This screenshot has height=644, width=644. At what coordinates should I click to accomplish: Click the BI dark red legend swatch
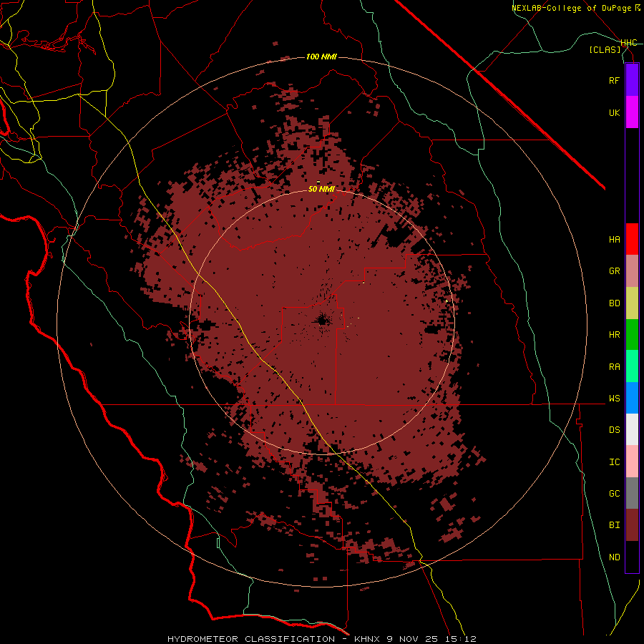[x=632, y=525]
